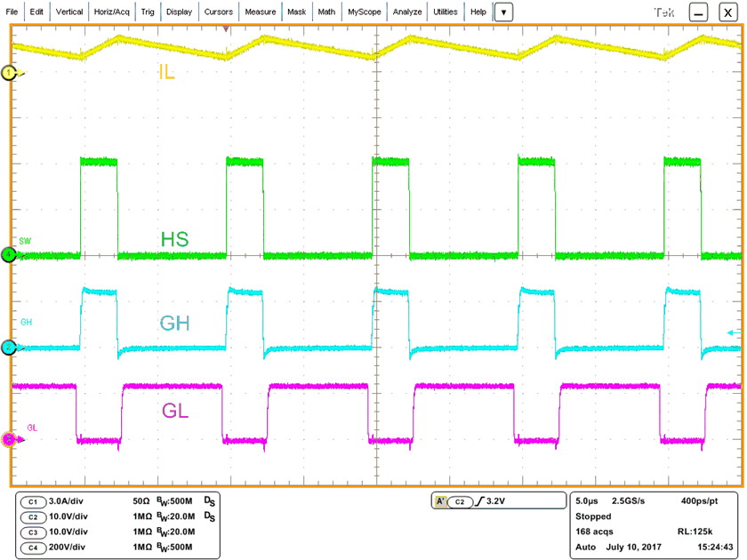This screenshot has width=747, height=560.
Task: Select the C1 channel badge
Action: [x=32, y=500]
